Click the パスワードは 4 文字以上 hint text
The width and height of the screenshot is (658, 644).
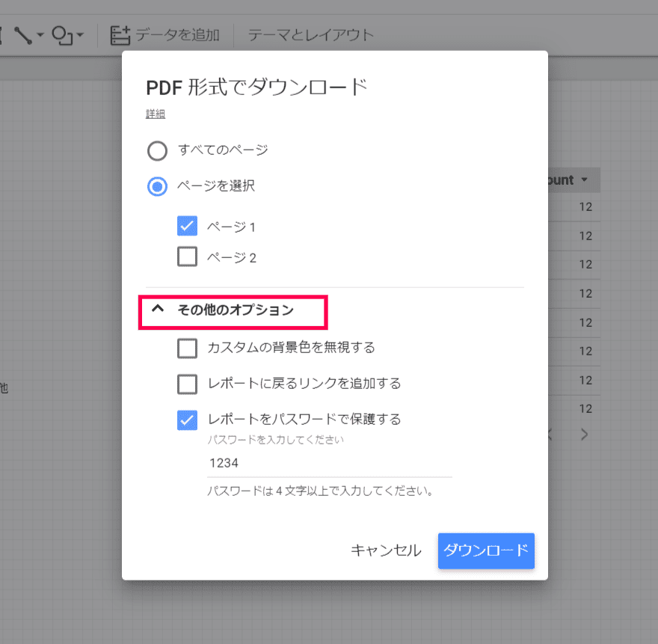pyautogui.click(x=320, y=491)
